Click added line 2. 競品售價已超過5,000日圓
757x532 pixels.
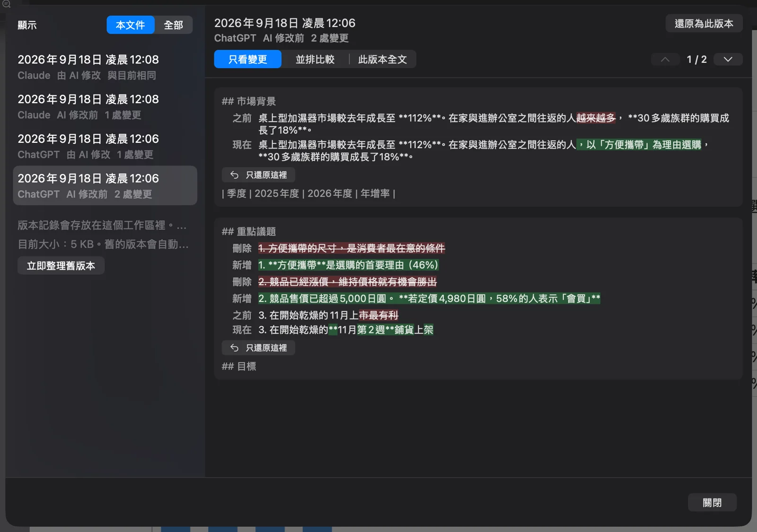[x=429, y=298]
